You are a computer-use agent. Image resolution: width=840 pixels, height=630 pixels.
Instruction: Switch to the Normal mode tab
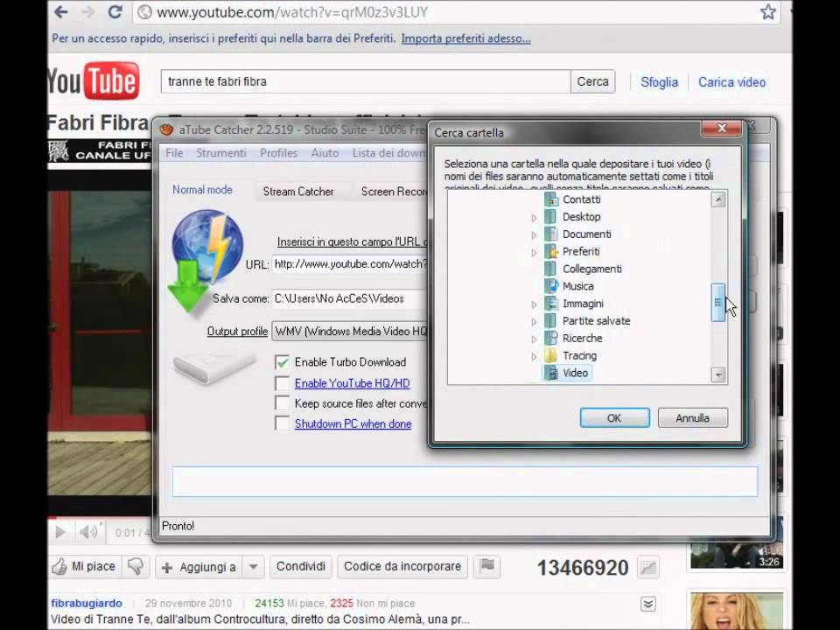(202, 190)
